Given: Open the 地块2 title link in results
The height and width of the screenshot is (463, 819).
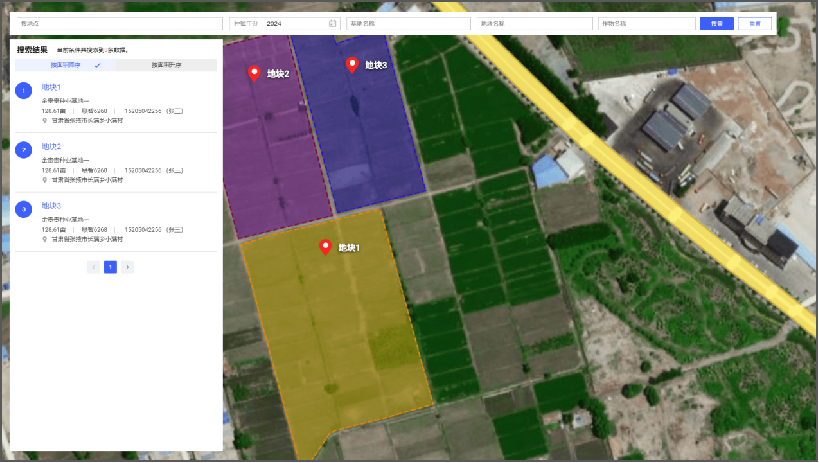Looking at the screenshot, I should point(52,146).
